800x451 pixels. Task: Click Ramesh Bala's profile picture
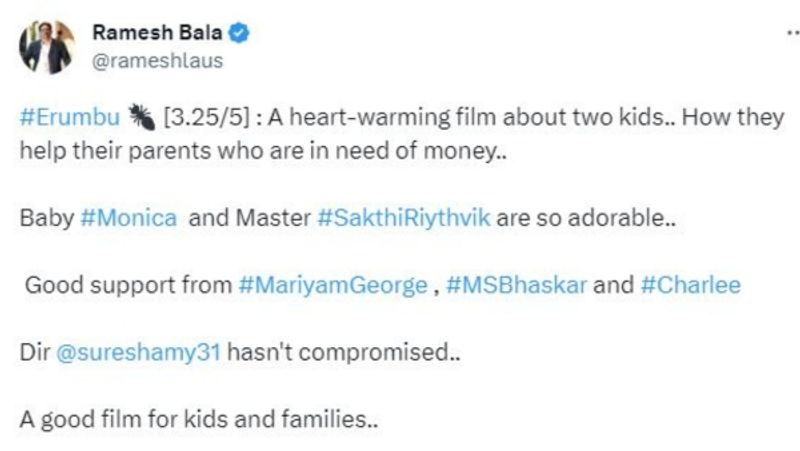tap(49, 46)
